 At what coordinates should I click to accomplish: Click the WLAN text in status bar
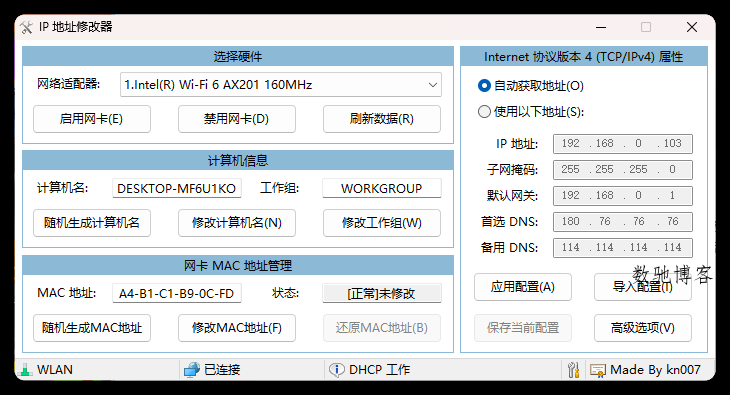point(55,370)
